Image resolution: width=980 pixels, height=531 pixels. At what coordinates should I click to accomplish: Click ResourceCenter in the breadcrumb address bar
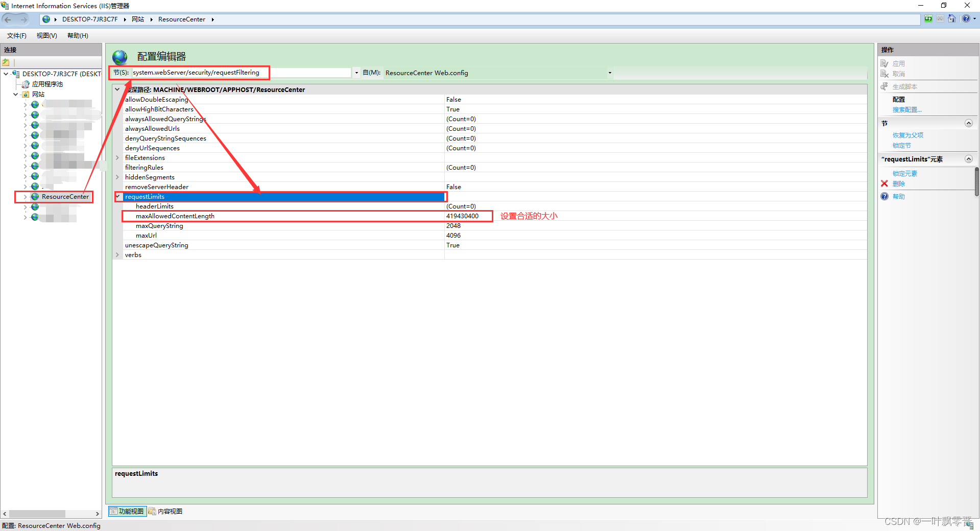pos(182,19)
